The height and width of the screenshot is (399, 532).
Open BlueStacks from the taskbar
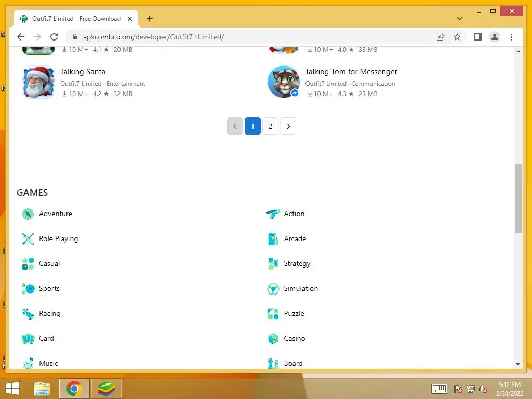(107, 389)
